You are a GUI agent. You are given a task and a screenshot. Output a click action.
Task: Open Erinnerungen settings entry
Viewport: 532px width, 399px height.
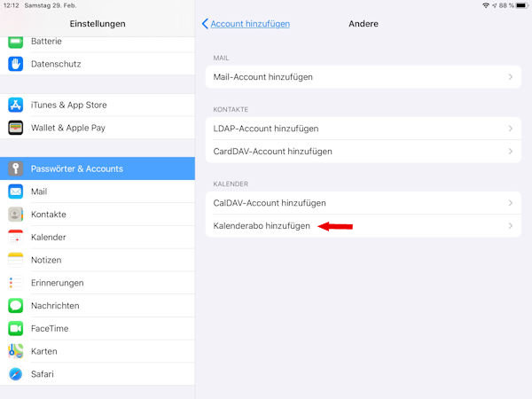pos(98,283)
